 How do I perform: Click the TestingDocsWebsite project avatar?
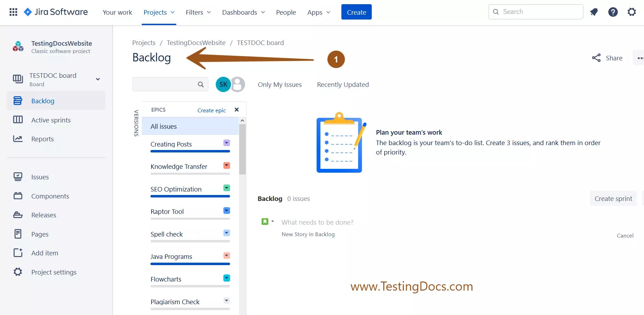click(18, 46)
